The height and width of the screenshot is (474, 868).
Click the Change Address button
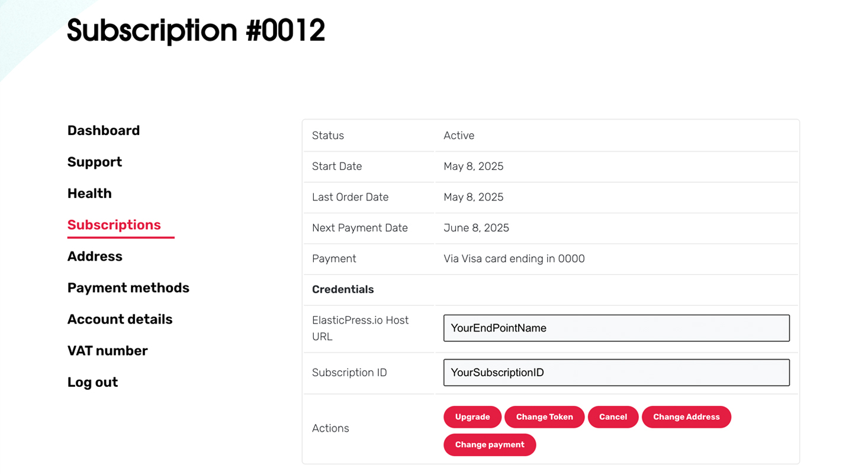(x=686, y=417)
